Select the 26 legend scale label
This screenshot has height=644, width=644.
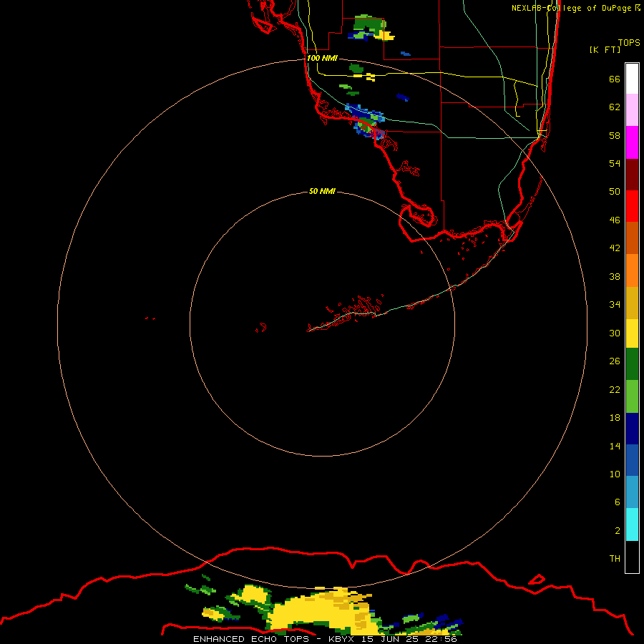[615, 361]
